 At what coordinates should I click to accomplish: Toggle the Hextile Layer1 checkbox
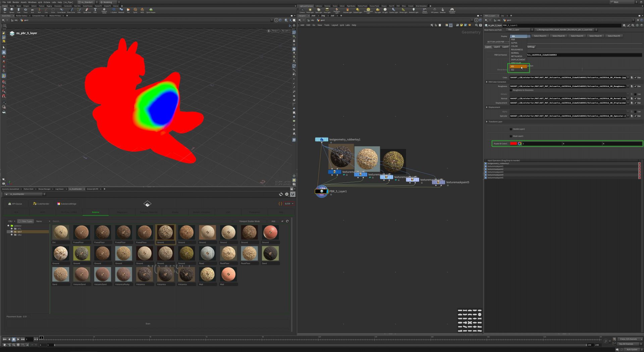click(511, 129)
